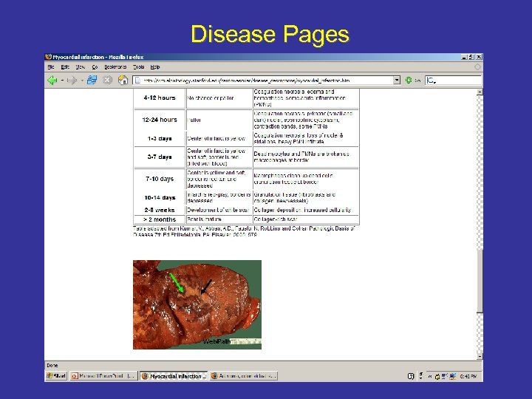Click the network monitor tray icon
Viewport: 532px width, 399px height.
pyautogui.click(x=452, y=376)
